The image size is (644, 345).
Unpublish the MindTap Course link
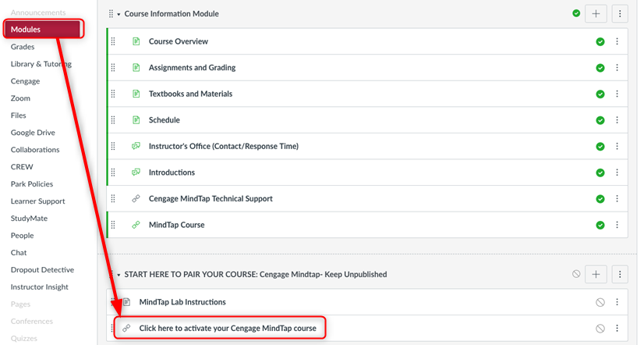click(x=600, y=225)
